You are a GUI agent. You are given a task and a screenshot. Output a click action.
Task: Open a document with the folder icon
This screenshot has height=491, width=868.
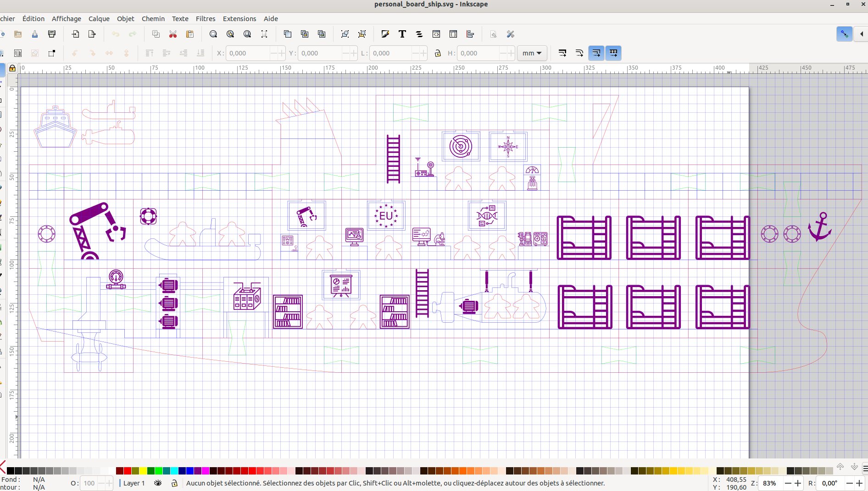pyautogui.click(x=18, y=34)
